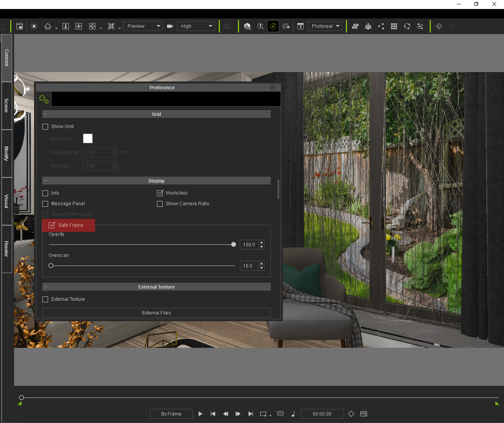Open the Visual side tab
504x423 pixels.
point(7,201)
